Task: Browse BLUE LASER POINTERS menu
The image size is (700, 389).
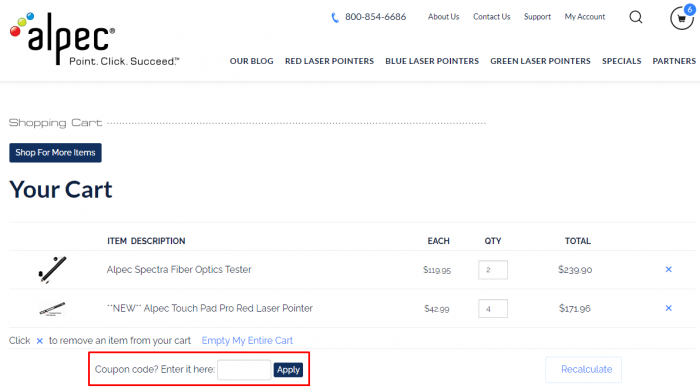Action: [432, 61]
